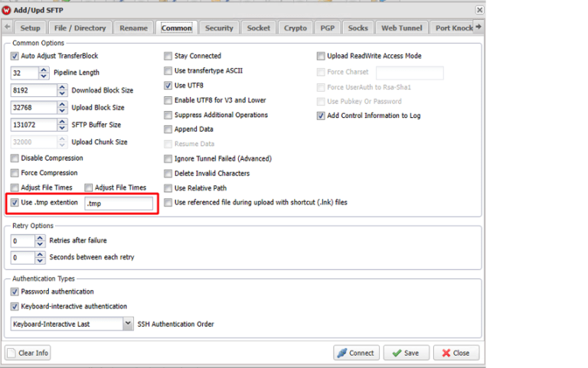Toggle Keyboard-interactive authentication checkbox
The image size is (588, 368).
coord(15,306)
